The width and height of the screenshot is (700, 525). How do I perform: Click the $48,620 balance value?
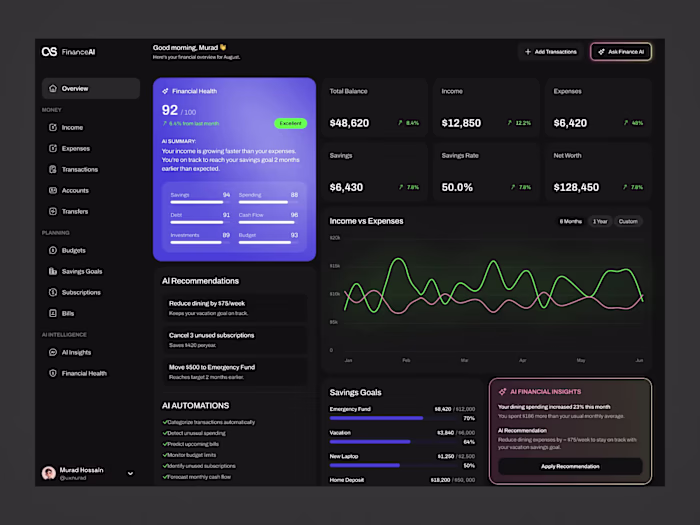click(x=349, y=123)
